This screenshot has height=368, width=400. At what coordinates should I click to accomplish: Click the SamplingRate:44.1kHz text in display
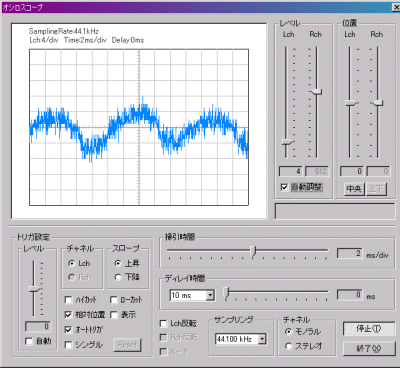tap(63, 31)
